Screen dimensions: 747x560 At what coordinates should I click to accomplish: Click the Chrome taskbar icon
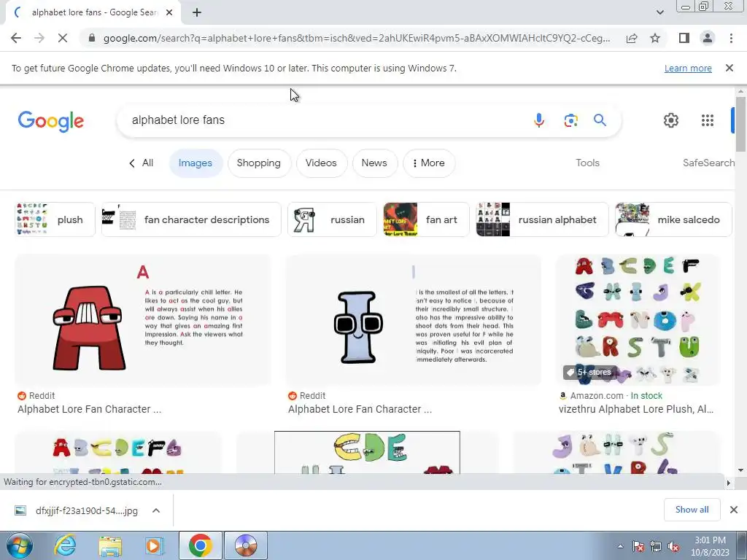tap(201, 545)
